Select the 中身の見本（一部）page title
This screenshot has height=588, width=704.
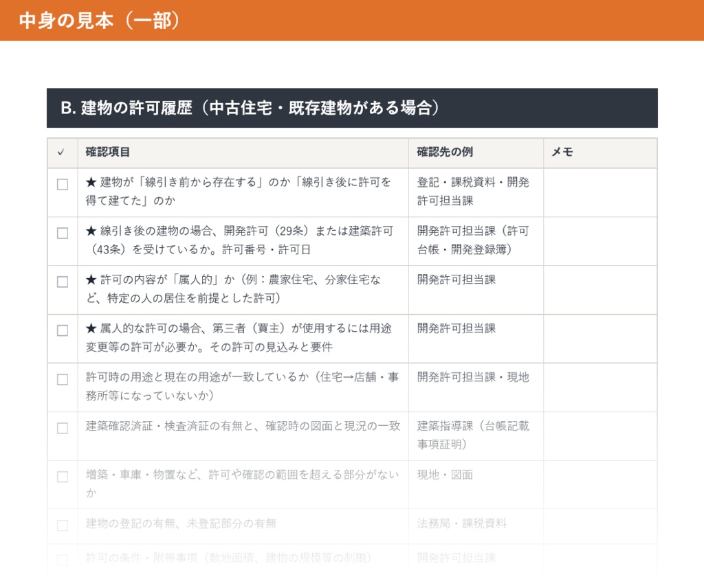(x=99, y=21)
